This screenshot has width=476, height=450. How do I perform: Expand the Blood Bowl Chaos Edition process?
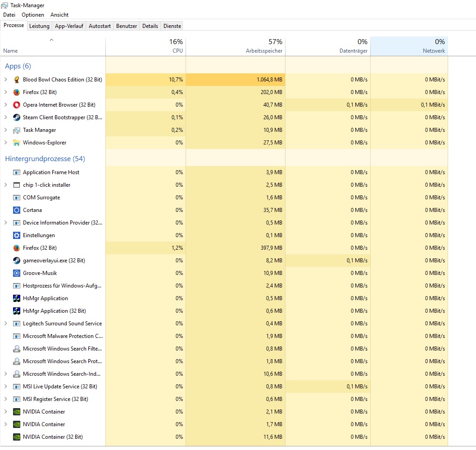5,80
